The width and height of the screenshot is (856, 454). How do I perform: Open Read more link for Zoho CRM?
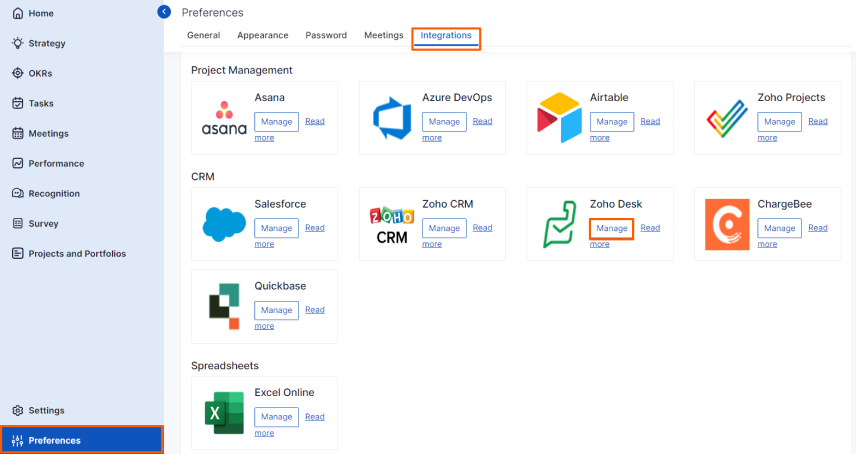point(482,228)
